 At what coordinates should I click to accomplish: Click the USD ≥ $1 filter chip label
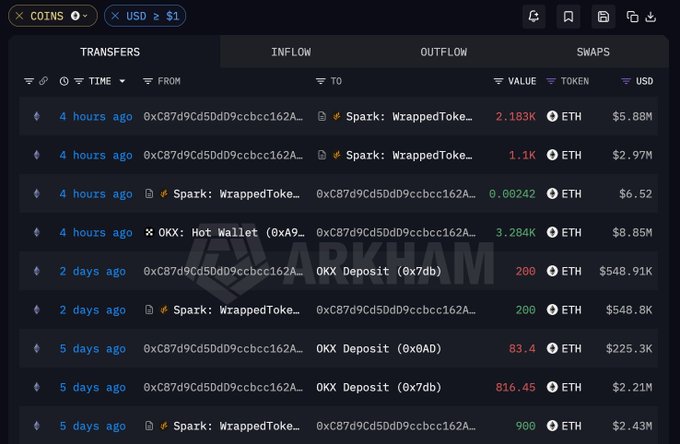153,16
